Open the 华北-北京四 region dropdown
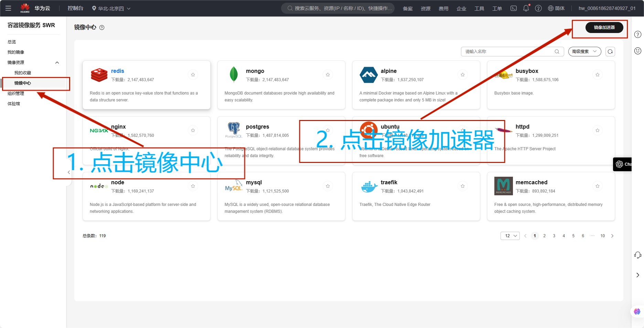The height and width of the screenshot is (328, 644). click(x=111, y=8)
